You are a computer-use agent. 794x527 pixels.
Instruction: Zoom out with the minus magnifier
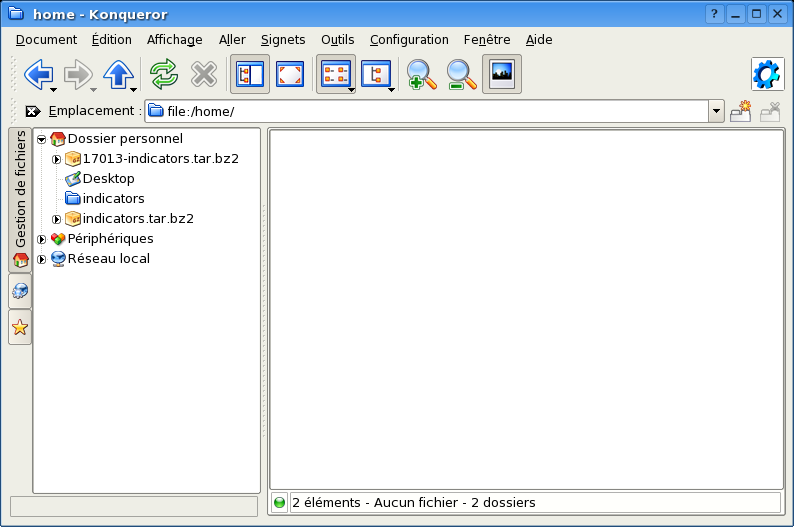(461, 74)
